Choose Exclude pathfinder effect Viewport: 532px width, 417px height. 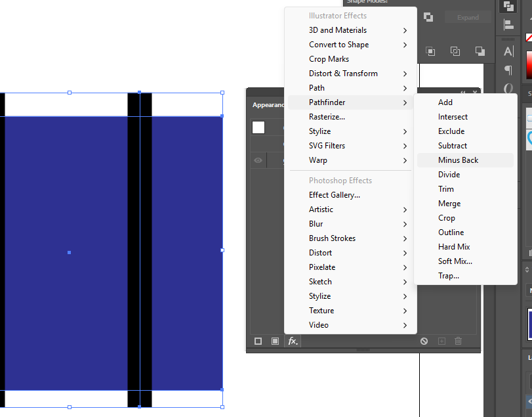tap(465, 131)
